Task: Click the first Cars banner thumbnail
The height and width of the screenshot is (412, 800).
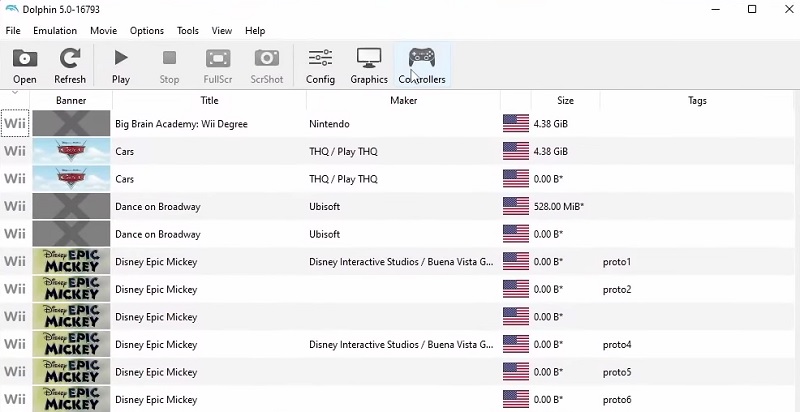Action: coord(71,152)
